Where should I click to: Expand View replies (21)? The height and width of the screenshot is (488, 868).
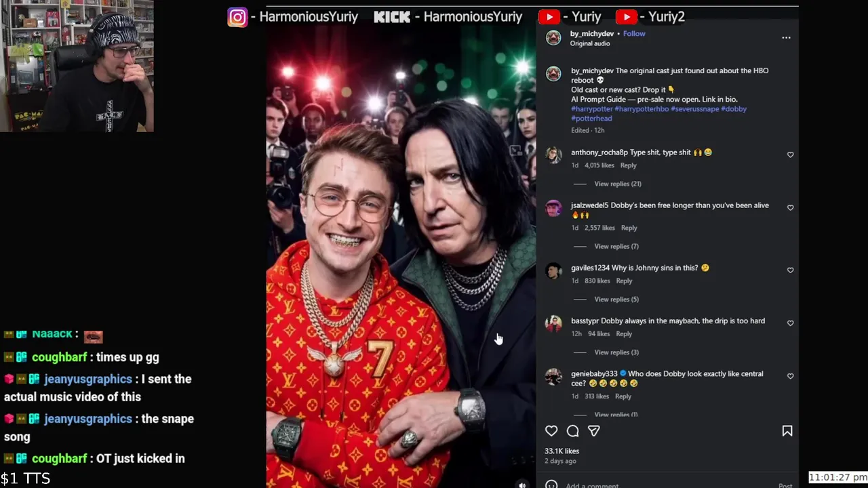[618, 184]
